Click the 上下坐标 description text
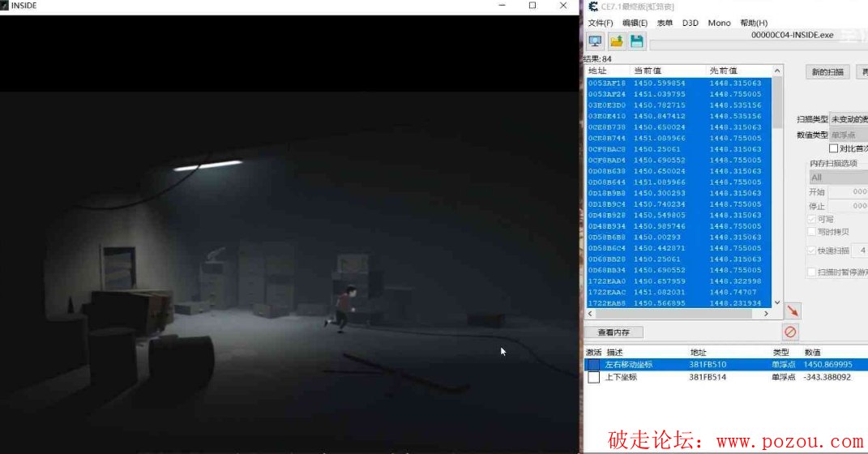Viewport: 868px width, 454px height. coord(621,377)
